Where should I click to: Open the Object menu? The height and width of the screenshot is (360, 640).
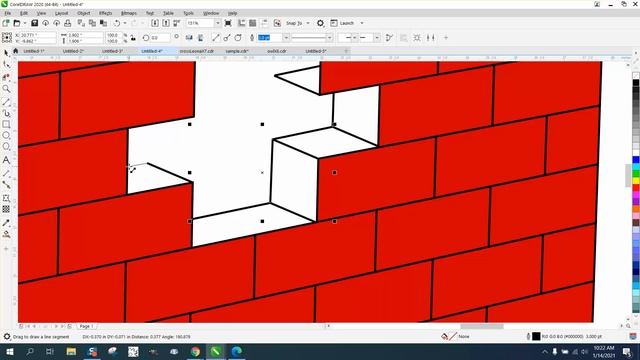tap(83, 13)
